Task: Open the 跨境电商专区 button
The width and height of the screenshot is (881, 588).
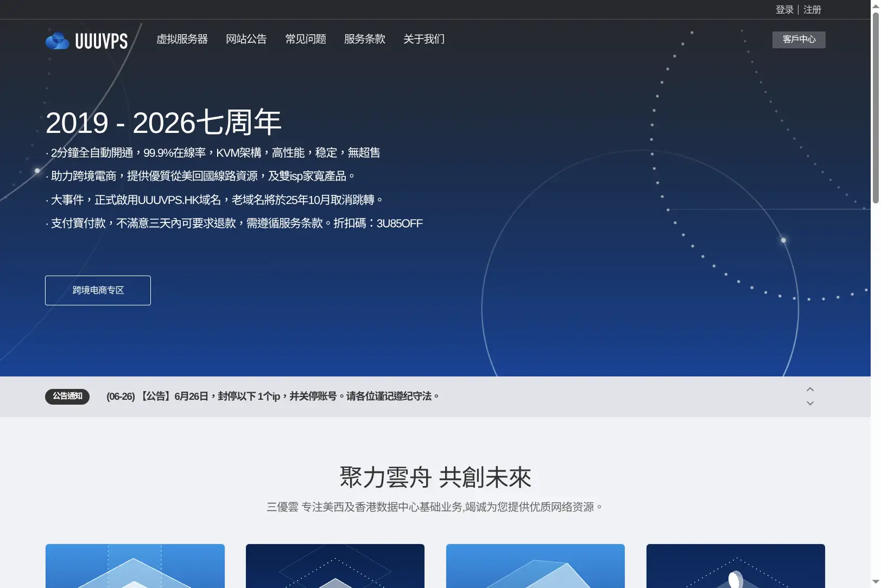Action: (x=98, y=290)
